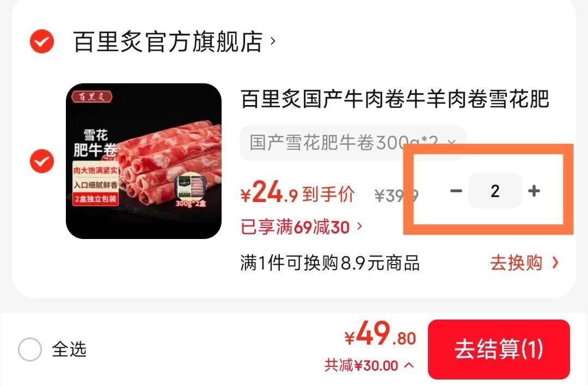The height and width of the screenshot is (386, 588).
Task: Uncheck the 百里炙官方旗舰店 store checkbox
Action: coord(41,41)
